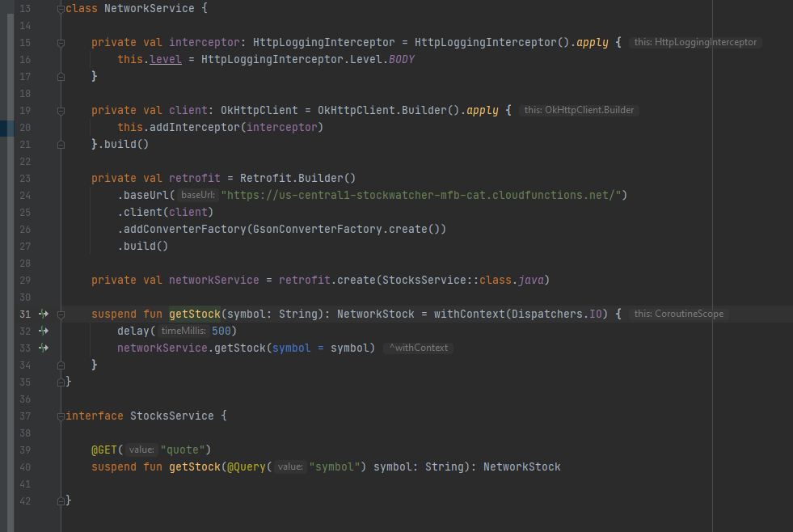Click suspend call icon on line 33
The image size is (793, 532).
pos(44,348)
